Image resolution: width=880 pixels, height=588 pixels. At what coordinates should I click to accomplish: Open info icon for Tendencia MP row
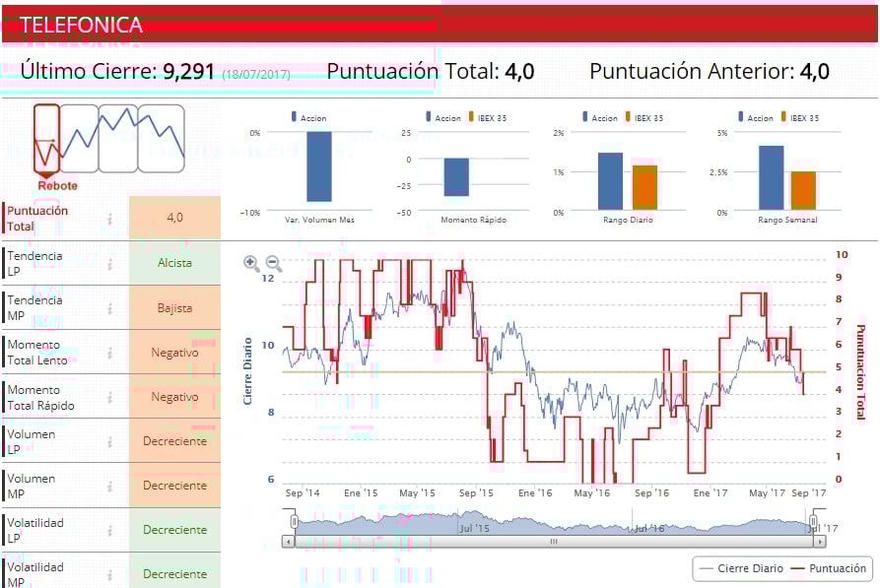(110, 308)
